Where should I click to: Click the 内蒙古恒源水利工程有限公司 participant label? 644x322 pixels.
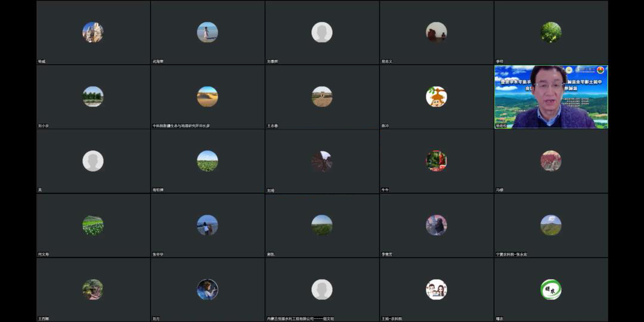click(301, 318)
